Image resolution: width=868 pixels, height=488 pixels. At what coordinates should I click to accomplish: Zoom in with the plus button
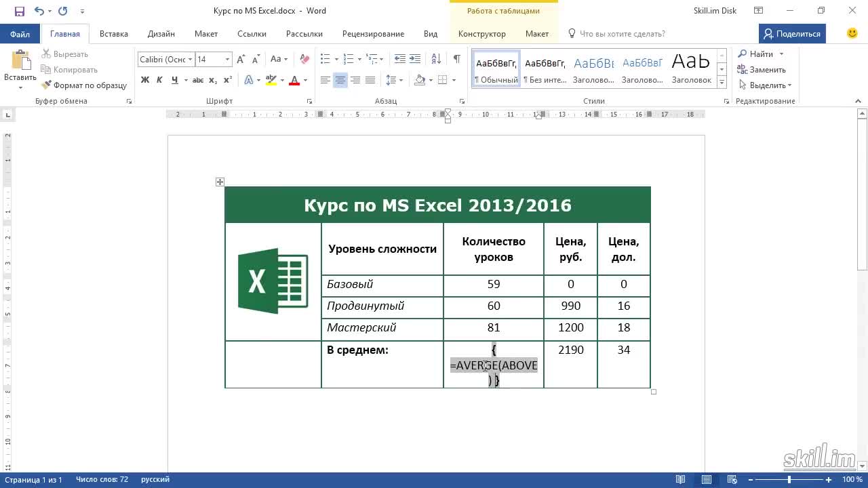point(829,480)
